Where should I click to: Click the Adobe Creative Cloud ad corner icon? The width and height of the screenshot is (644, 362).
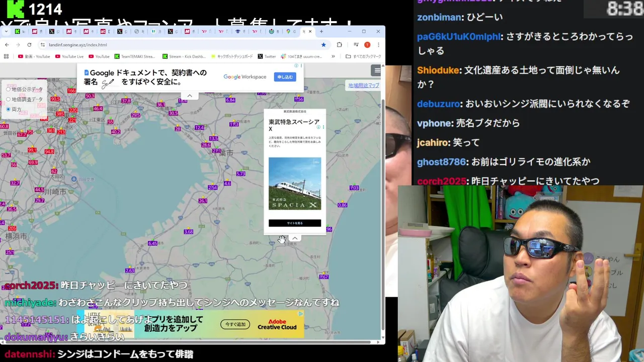tap(301, 313)
